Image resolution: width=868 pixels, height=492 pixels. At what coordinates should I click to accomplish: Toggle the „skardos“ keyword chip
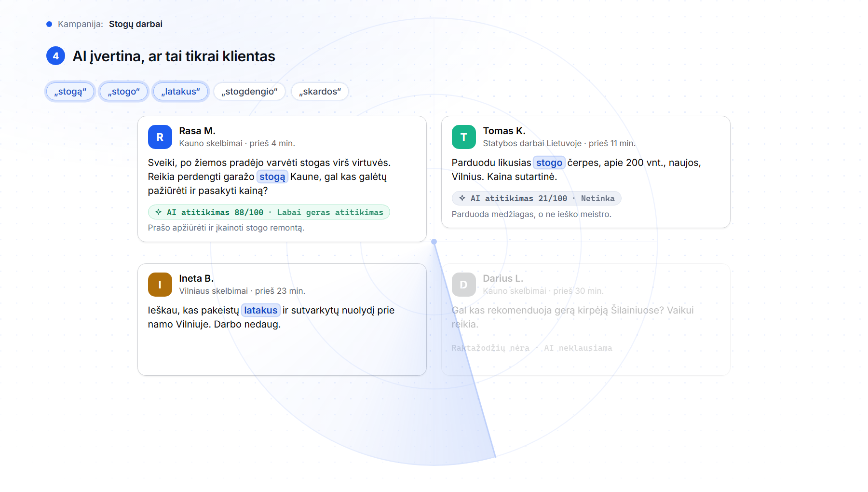pyautogui.click(x=320, y=92)
